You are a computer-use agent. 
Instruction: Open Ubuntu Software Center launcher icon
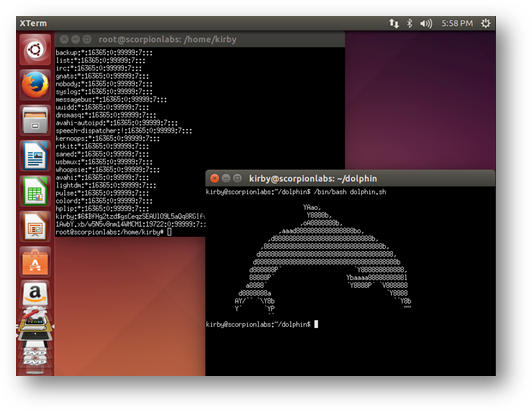pyautogui.click(x=35, y=262)
